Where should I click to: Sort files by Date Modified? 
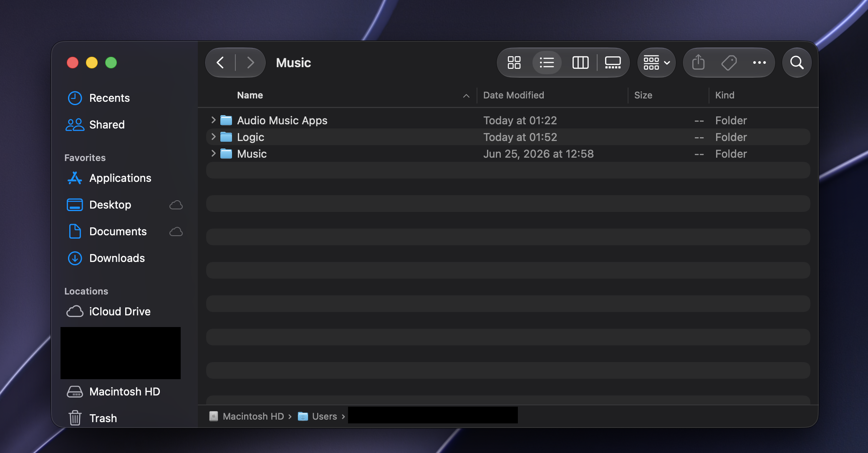pos(514,95)
